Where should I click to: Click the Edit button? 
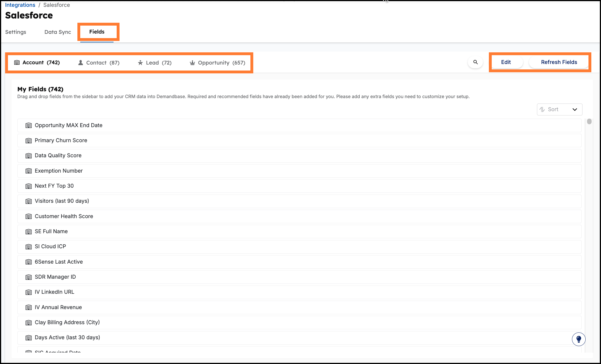tap(506, 62)
